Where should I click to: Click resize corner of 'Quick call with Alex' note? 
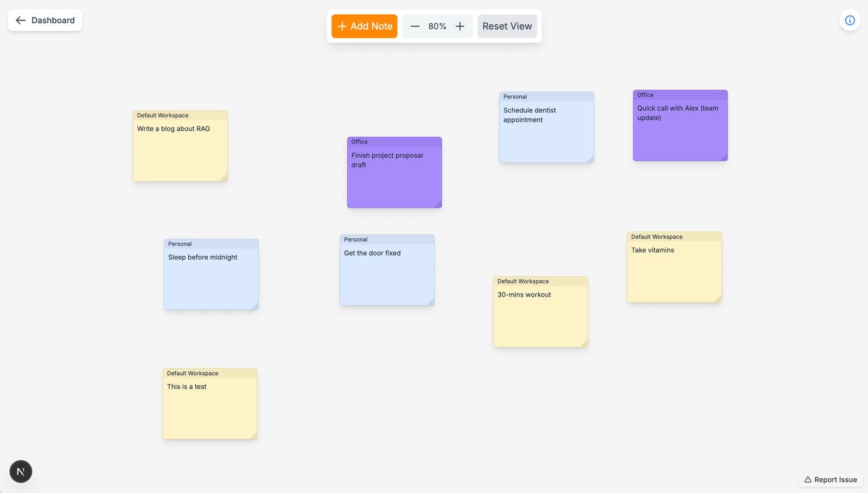click(724, 157)
